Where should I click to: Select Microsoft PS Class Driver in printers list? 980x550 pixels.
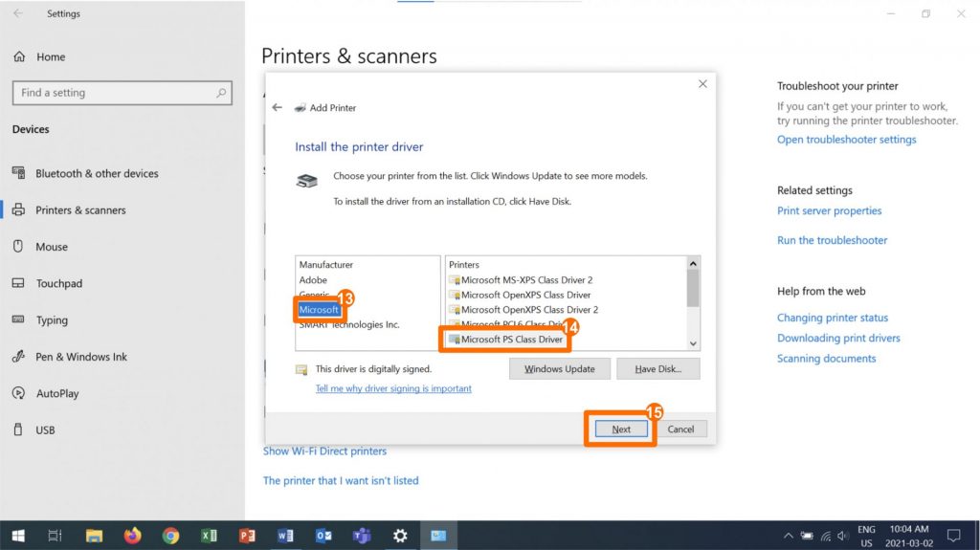511,340
